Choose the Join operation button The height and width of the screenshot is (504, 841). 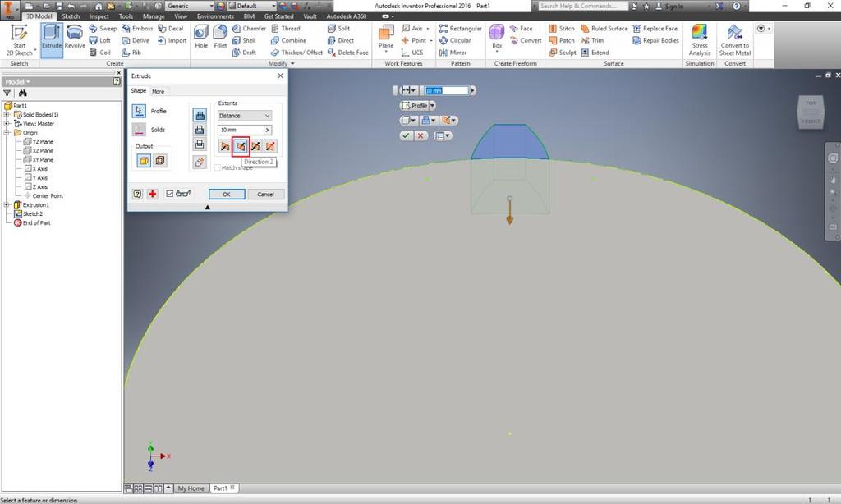(x=200, y=115)
